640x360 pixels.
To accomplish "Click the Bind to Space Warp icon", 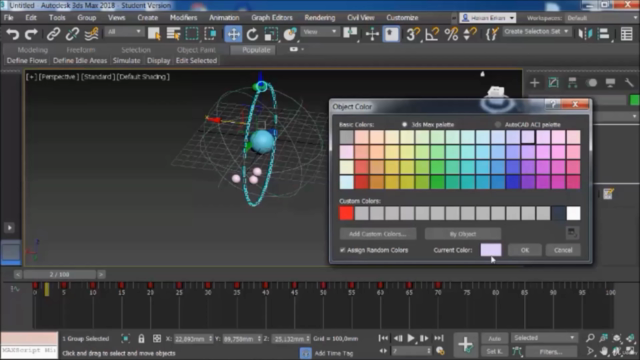I will 91,34.
